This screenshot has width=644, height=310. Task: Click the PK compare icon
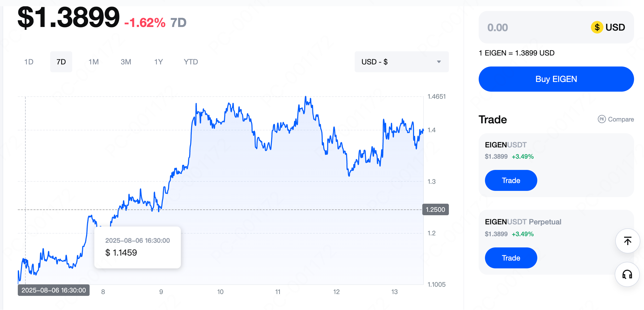click(602, 119)
